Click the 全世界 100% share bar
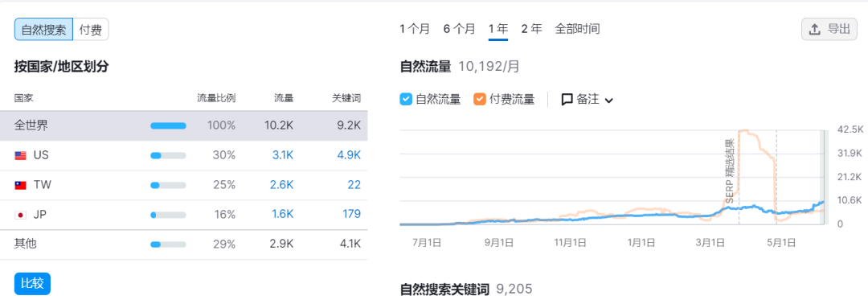868x304 pixels. point(168,125)
